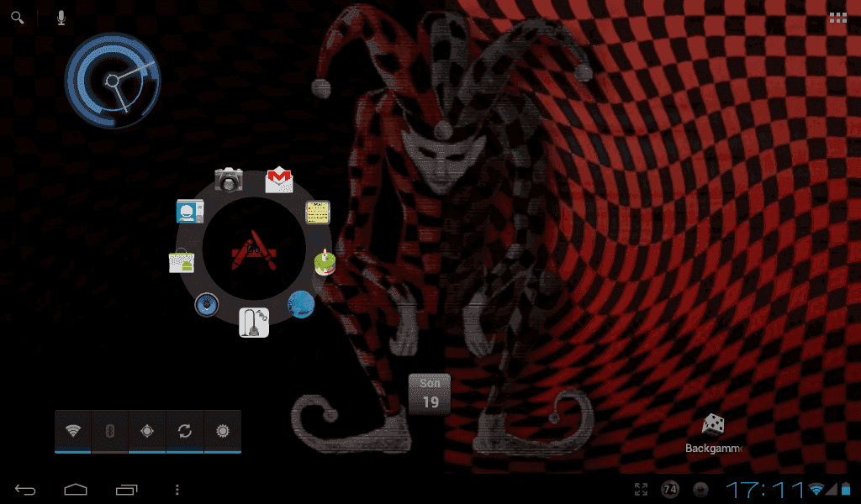Viewport: 861px width, 504px height.
Task: Open the calendar widget showing 19
Action: (x=430, y=394)
